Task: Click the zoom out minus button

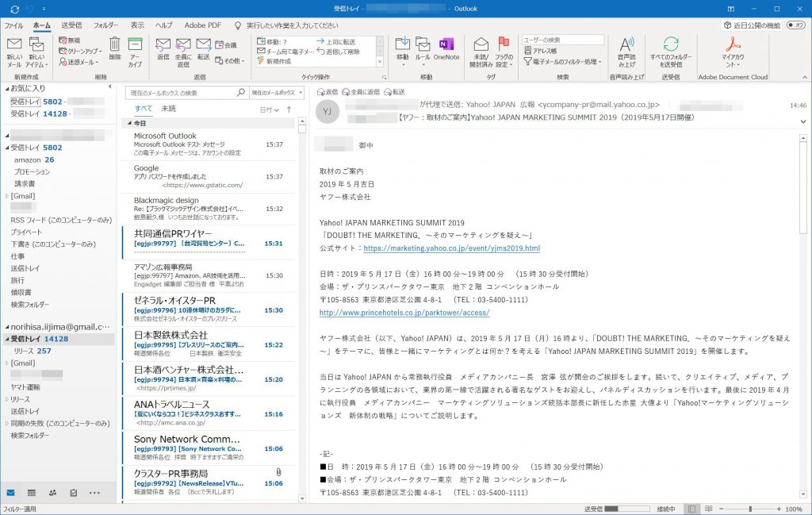Action: pyautogui.click(x=722, y=509)
